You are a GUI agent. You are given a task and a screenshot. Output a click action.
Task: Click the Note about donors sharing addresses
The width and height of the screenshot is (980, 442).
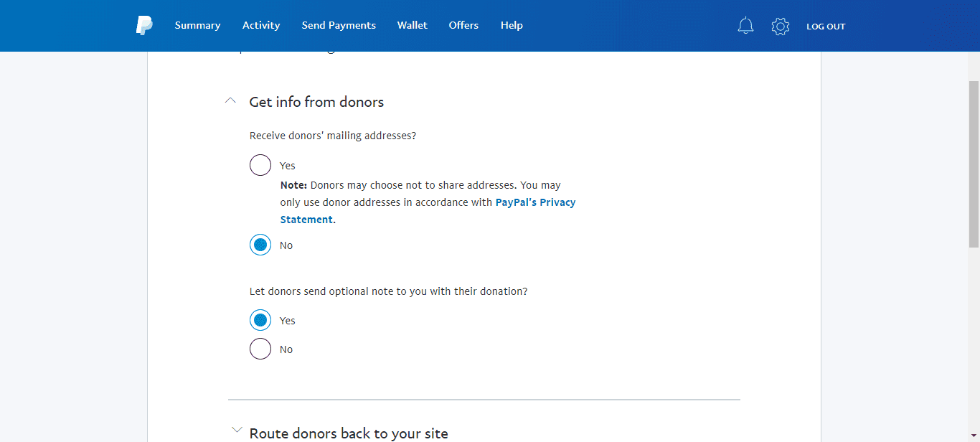pos(428,202)
